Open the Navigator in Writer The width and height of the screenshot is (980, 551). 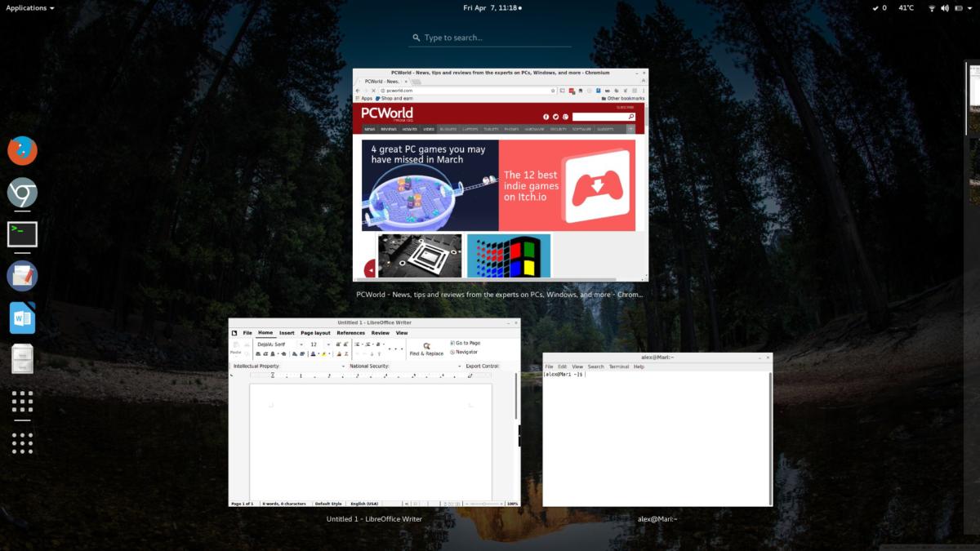pos(464,353)
